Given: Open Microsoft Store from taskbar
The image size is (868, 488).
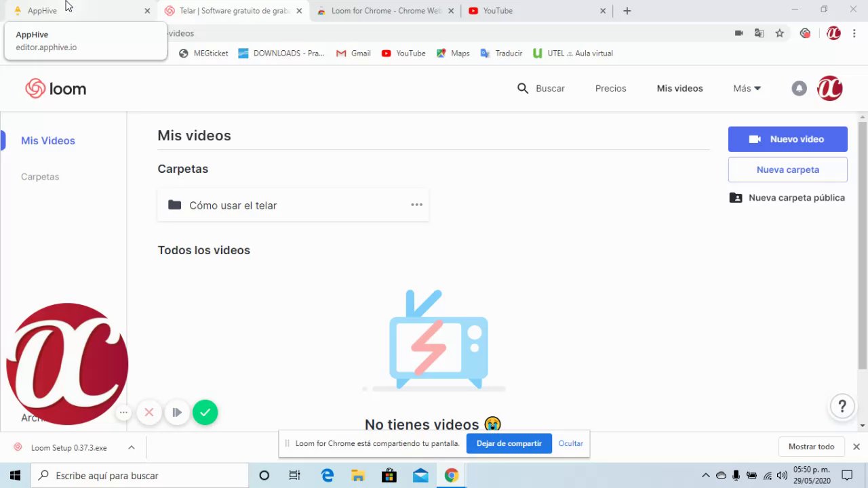Looking at the screenshot, I should coord(389,475).
